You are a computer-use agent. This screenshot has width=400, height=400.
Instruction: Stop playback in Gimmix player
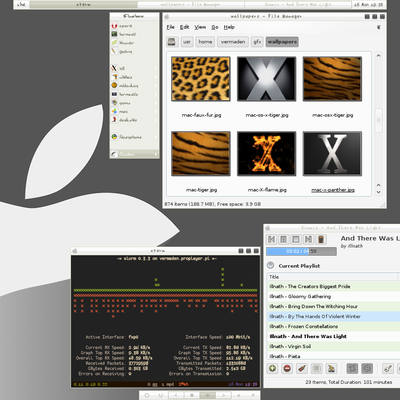click(x=296, y=239)
